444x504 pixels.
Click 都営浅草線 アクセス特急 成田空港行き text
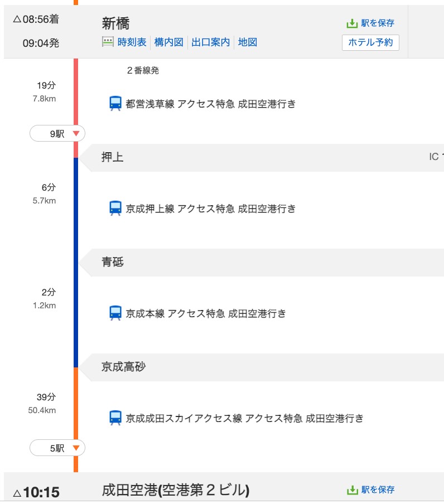[x=211, y=104]
